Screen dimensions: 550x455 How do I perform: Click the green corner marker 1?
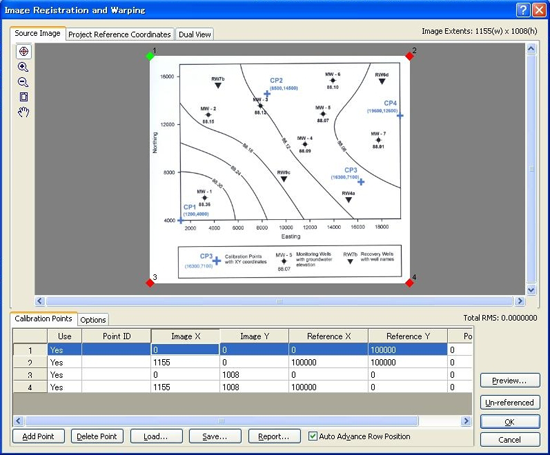coord(150,56)
